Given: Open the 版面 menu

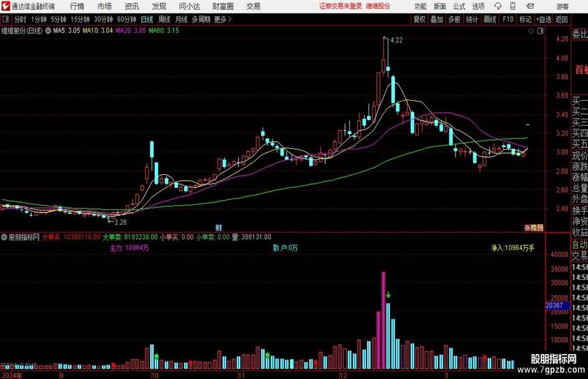Looking at the screenshot, I should click(439, 6).
